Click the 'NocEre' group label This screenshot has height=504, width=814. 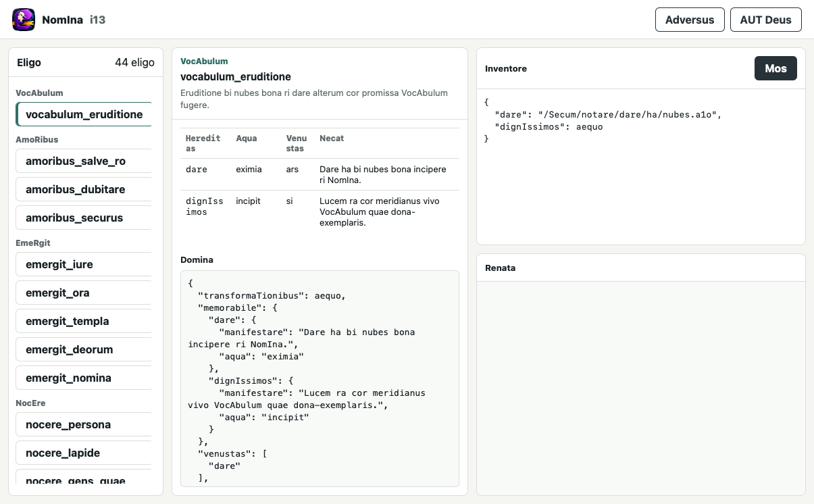(x=30, y=403)
